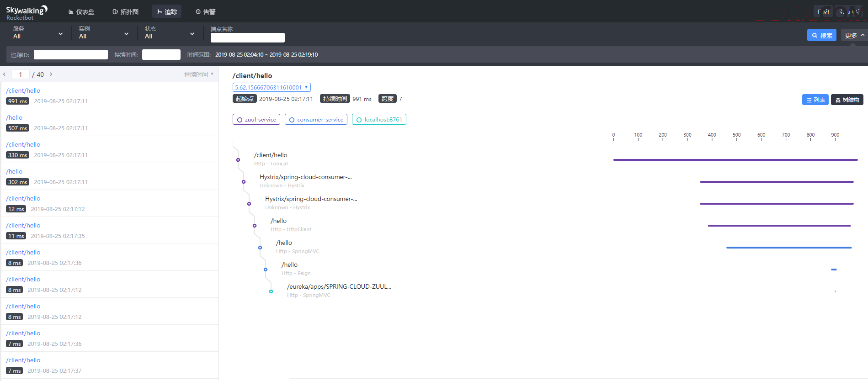Focus the 追踪ID input field
Image resolution: width=868 pixels, height=381 pixels.
coord(71,55)
